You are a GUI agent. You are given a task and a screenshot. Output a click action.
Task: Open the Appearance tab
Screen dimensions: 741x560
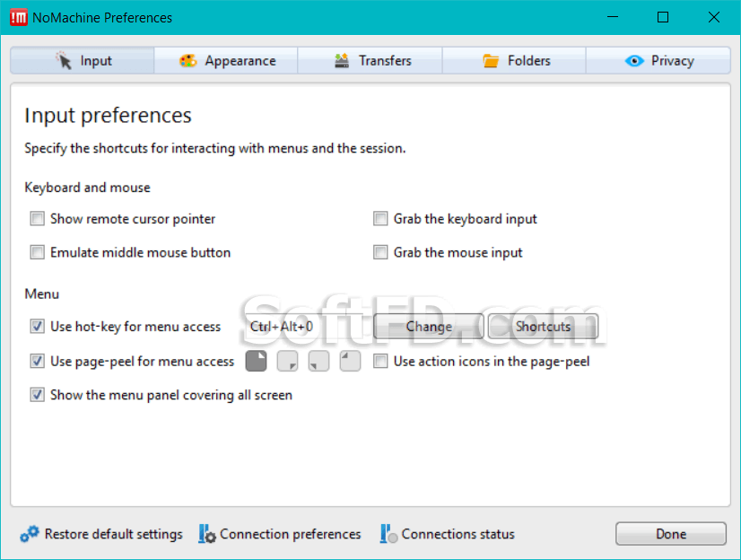pos(226,60)
